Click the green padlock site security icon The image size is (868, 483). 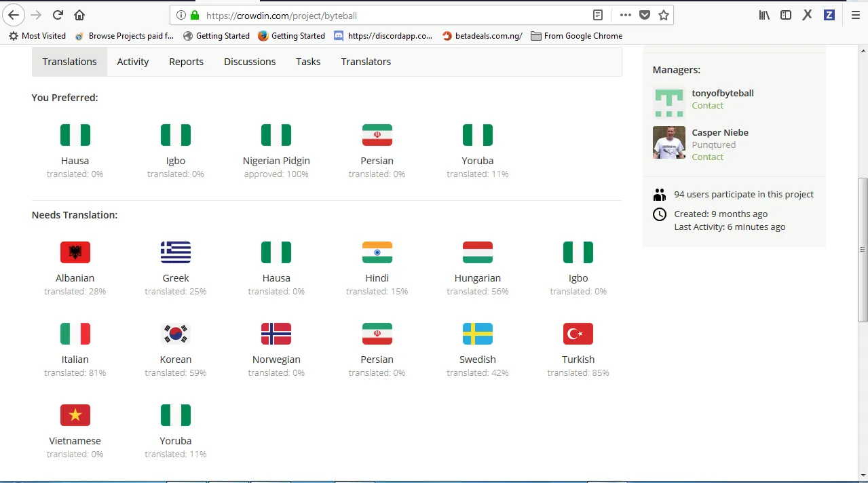[x=195, y=15]
